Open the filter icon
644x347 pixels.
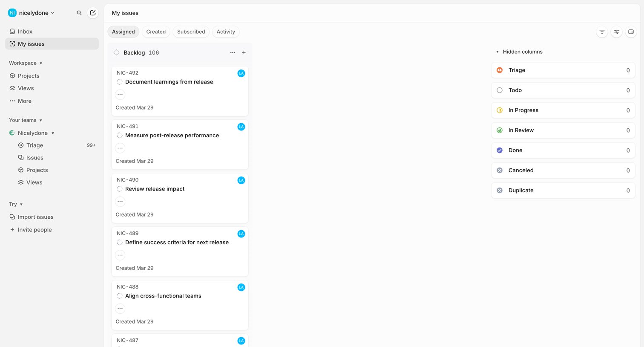(602, 32)
